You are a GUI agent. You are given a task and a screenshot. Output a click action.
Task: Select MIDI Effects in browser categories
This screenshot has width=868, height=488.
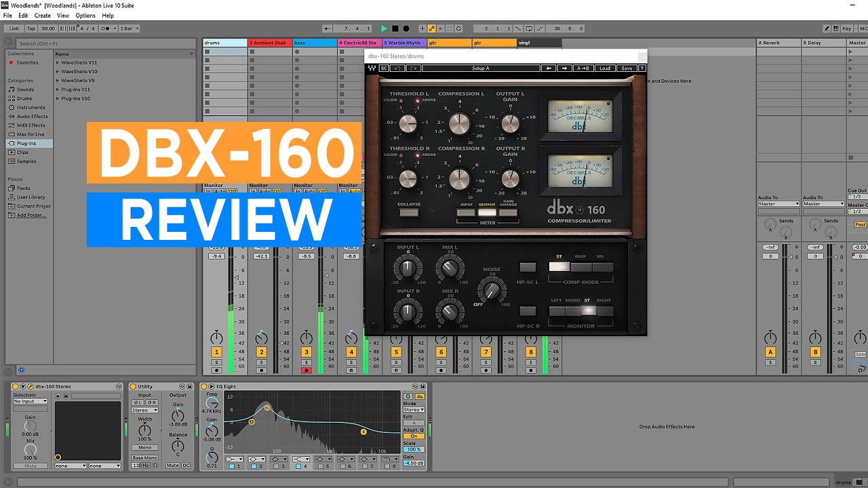coord(31,125)
